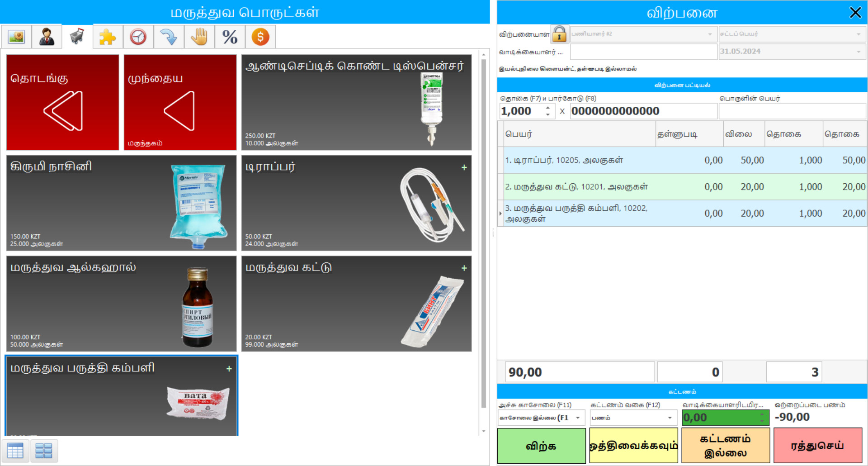Select the shopping cart tab

tap(77, 37)
